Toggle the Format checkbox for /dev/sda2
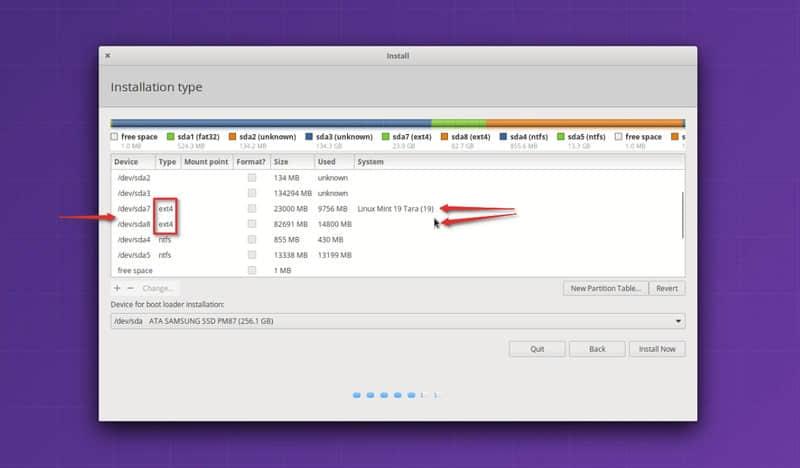 point(252,178)
